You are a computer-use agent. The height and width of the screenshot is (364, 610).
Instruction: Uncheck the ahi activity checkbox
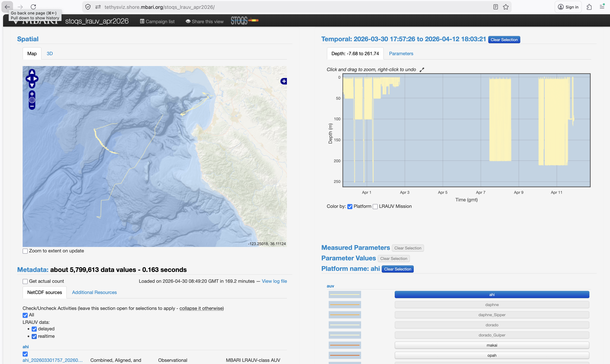click(x=25, y=354)
